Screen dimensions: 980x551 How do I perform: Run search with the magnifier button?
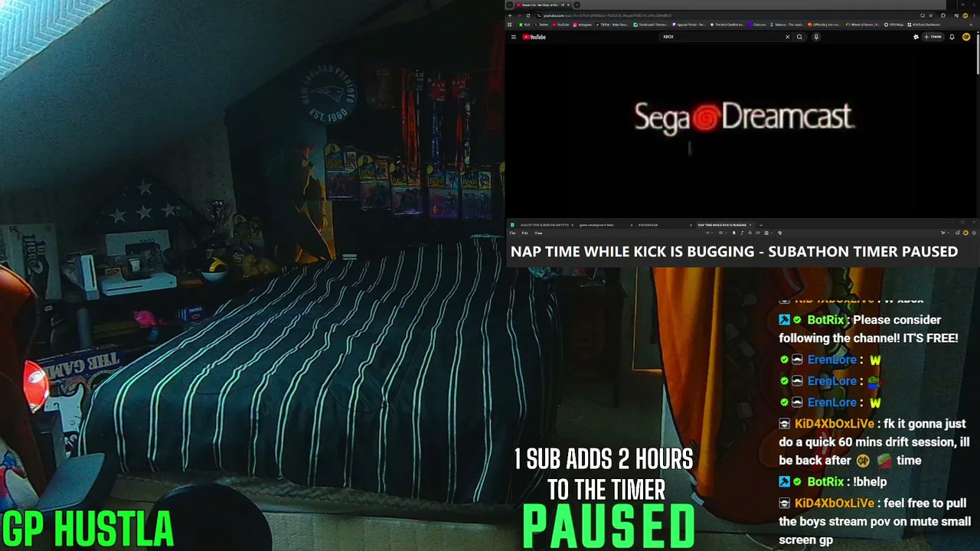point(800,37)
